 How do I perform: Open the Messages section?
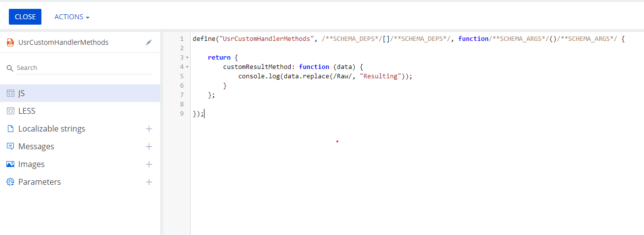point(36,146)
